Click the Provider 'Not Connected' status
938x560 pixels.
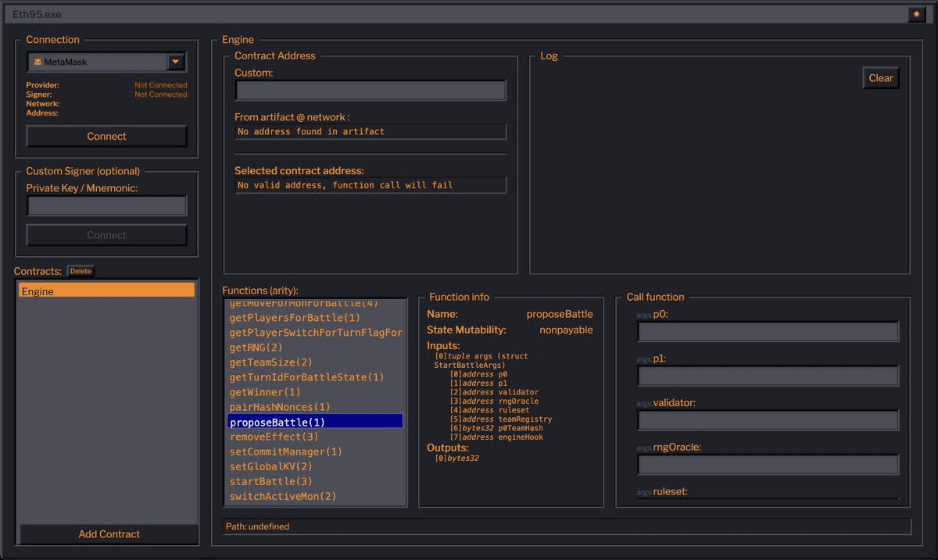[x=161, y=85]
